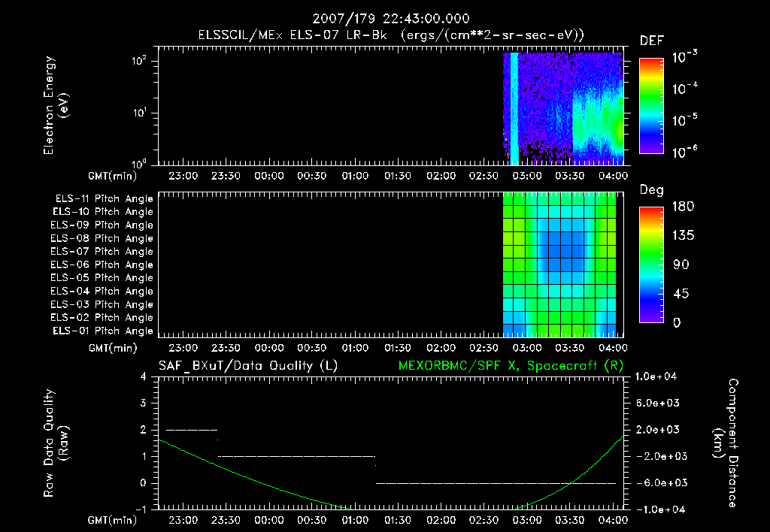770x532 pixels.
Task: Click the data quality line at level 2
Action: [192, 430]
